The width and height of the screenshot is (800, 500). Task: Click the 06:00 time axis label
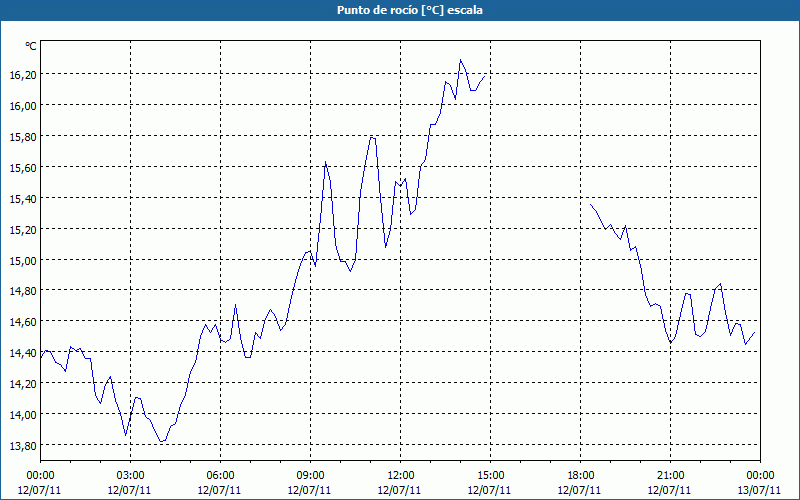click(220, 476)
